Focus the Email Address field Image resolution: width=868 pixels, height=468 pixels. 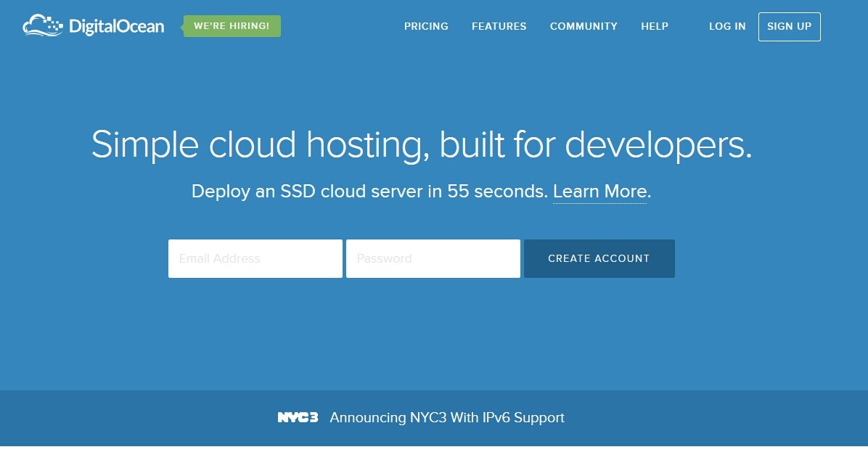point(255,258)
